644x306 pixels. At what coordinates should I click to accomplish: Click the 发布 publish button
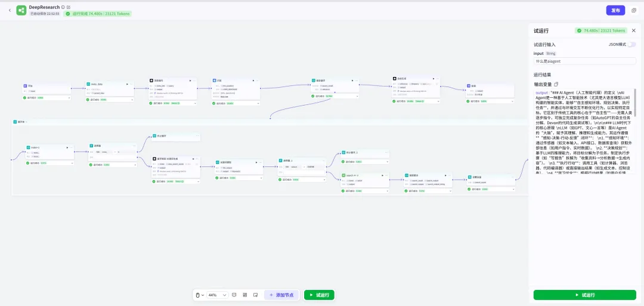pos(615,10)
